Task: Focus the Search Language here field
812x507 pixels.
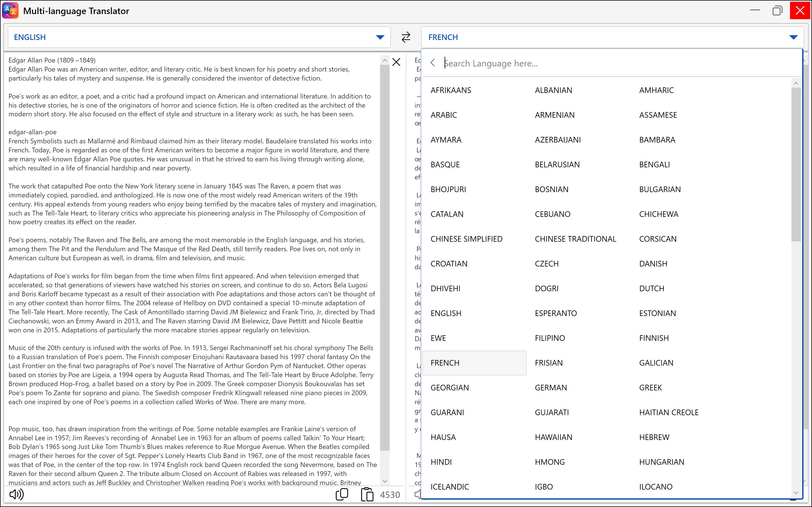Action: 604,63
